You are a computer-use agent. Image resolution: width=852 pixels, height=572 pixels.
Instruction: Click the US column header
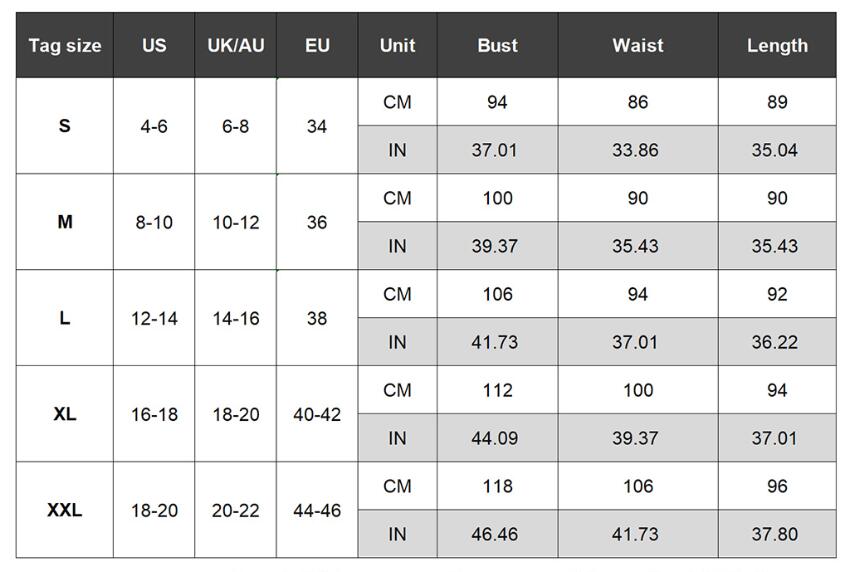[x=154, y=45]
